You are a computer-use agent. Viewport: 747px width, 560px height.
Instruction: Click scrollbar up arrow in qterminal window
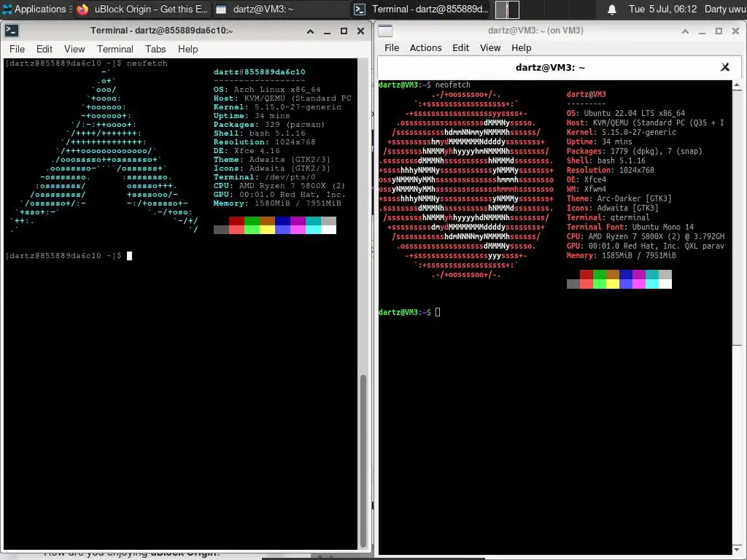737,85
